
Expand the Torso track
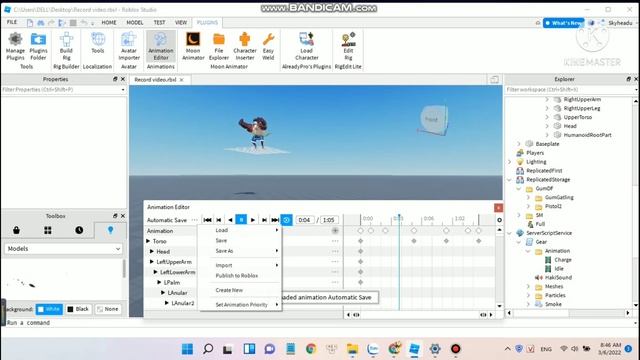[x=148, y=241]
